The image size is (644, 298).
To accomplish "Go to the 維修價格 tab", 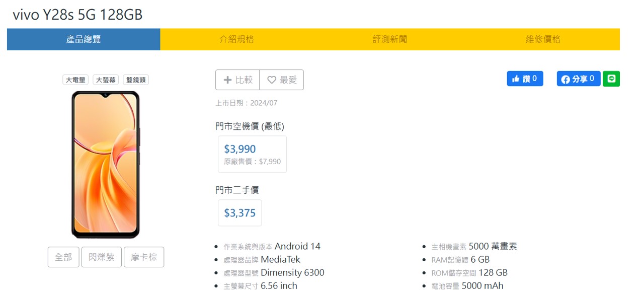I will (543, 39).
